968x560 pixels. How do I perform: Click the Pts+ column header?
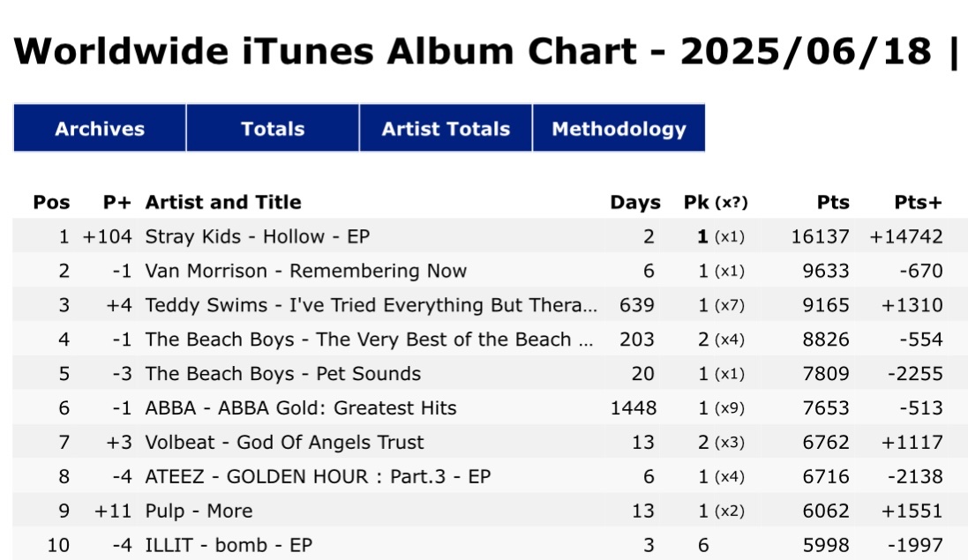tap(918, 202)
